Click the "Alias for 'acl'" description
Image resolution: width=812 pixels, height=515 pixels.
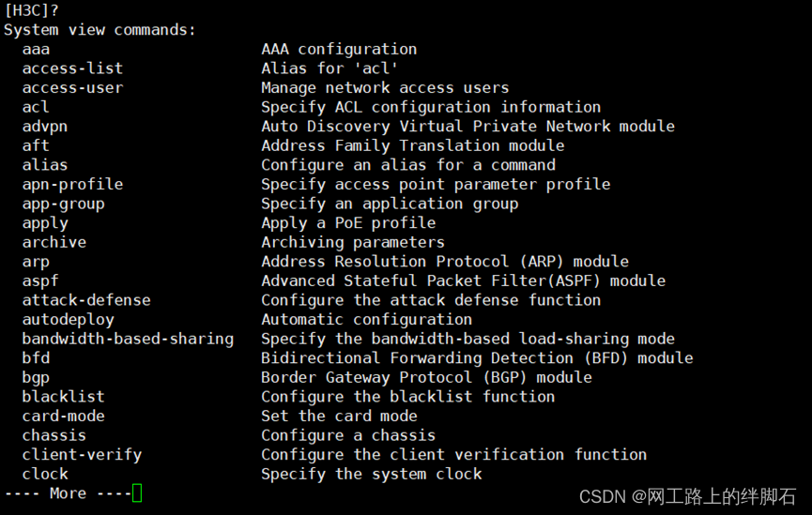(x=329, y=68)
